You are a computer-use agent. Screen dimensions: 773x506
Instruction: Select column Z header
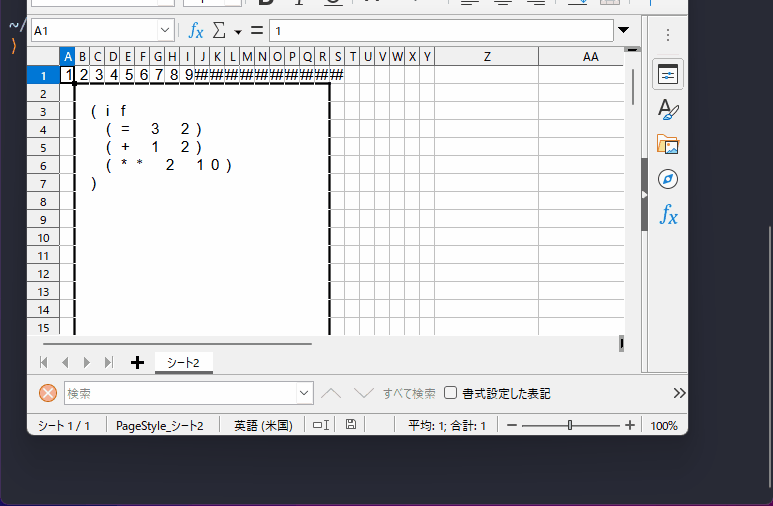[487, 57]
